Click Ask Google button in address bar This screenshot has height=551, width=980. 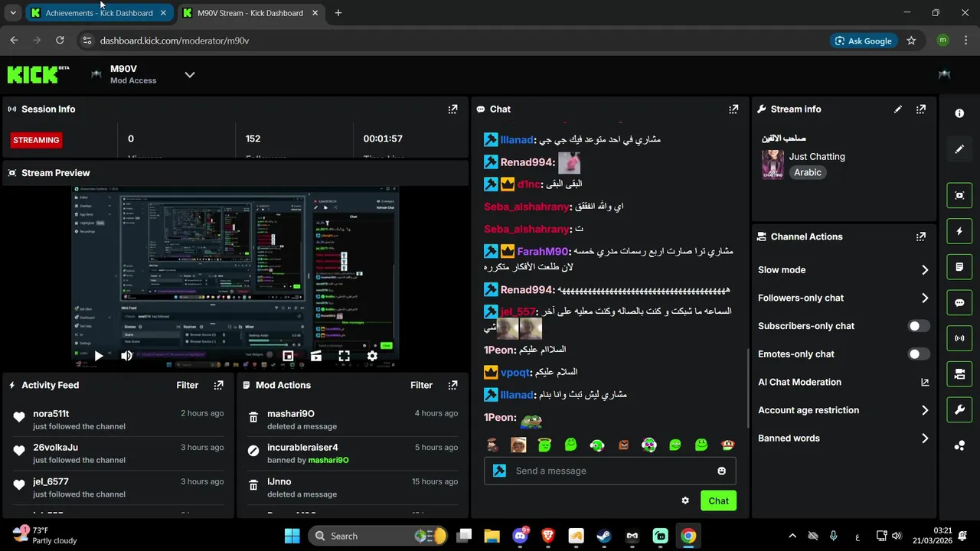click(x=864, y=41)
